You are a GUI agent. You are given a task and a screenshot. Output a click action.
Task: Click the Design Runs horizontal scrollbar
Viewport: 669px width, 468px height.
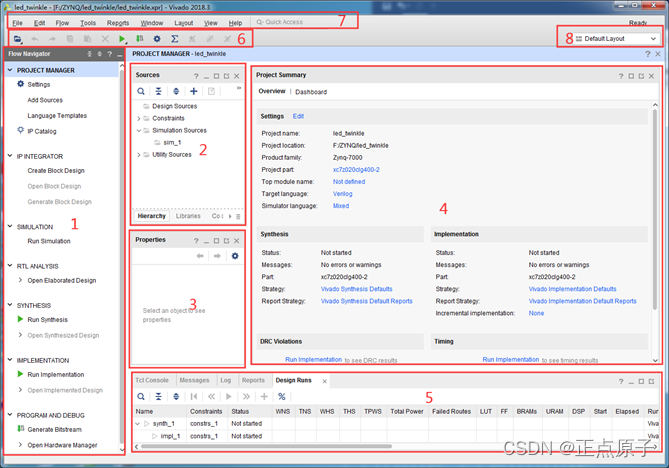tap(266, 446)
